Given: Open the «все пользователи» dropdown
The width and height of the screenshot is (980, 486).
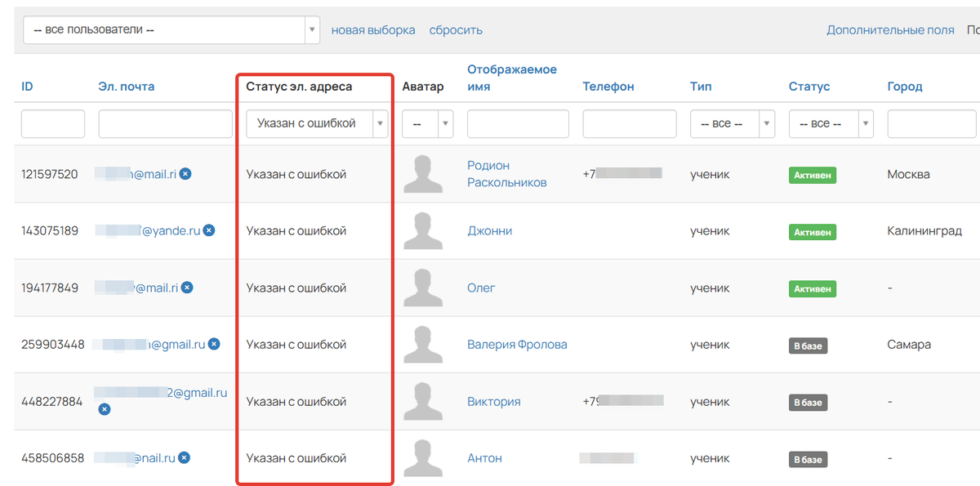Looking at the screenshot, I should click(x=171, y=30).
